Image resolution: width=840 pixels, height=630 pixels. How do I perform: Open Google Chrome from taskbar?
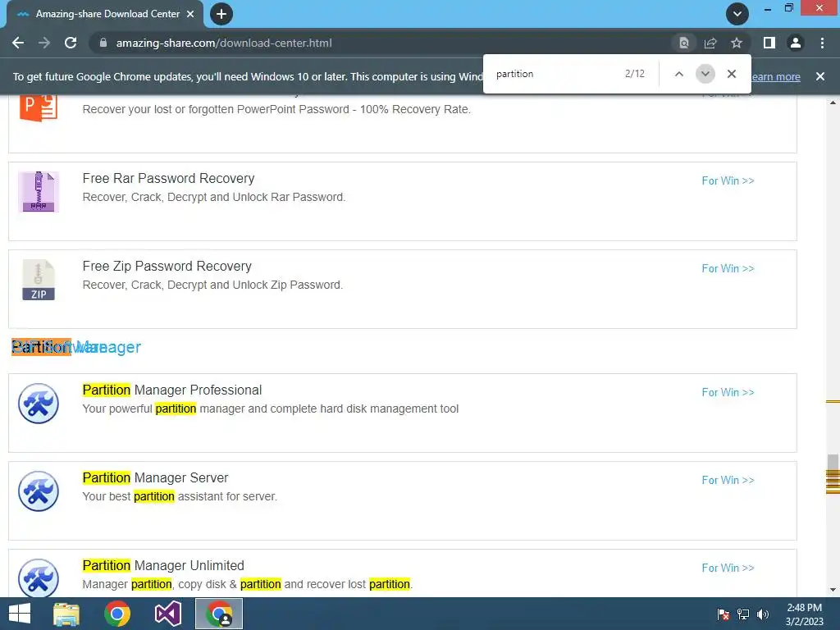click(x=117, y=614)
